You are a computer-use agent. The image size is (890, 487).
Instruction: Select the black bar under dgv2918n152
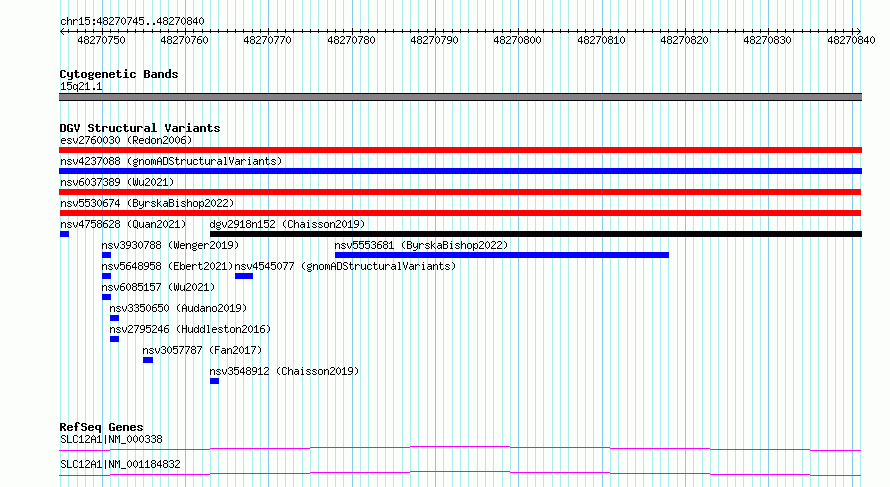(536, 234)
